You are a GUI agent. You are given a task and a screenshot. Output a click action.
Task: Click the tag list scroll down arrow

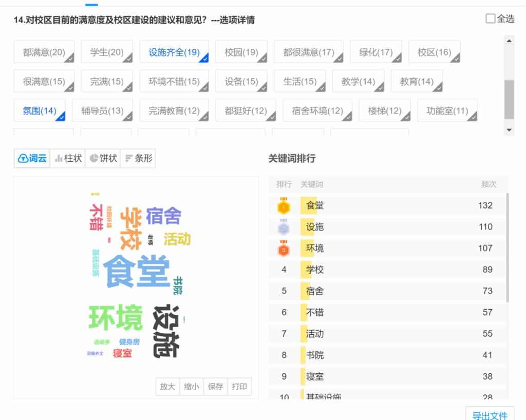point(509,130)
